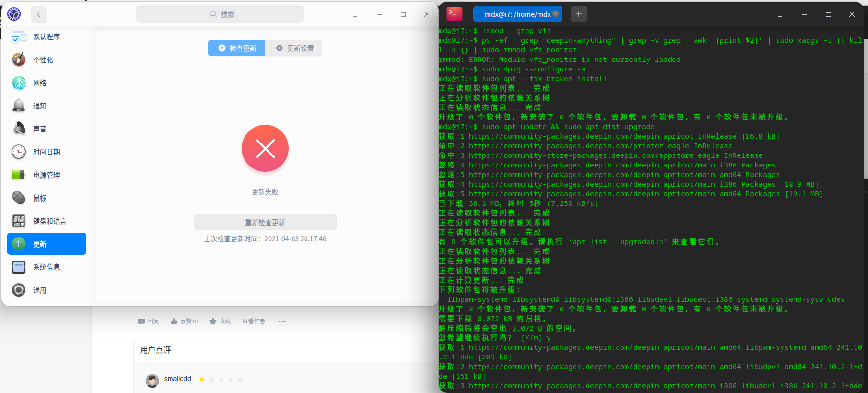Go back with the Control Center back arrow
Viewport: 868px width, 393px height.
tap(39, 14)
